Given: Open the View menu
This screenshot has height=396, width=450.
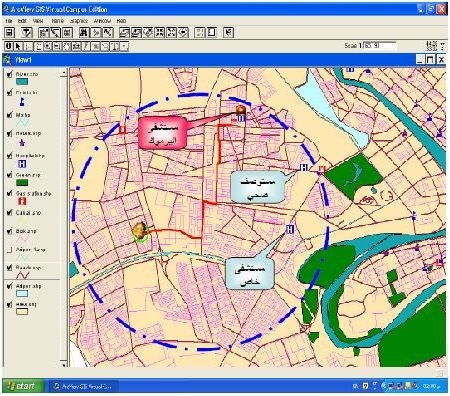Looking at the screenshot, I should [x=38, y=21].
